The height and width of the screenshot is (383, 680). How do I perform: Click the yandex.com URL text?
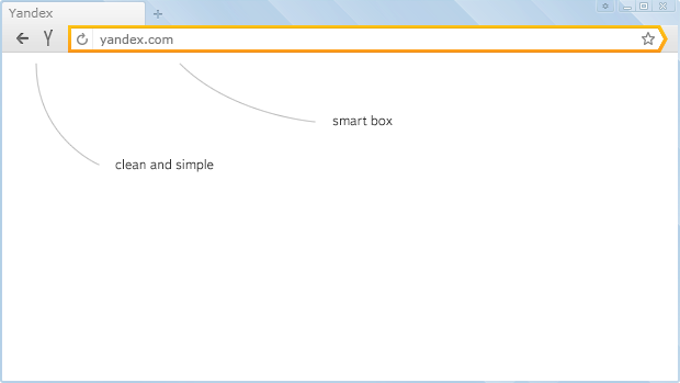(x=136, y=39)
